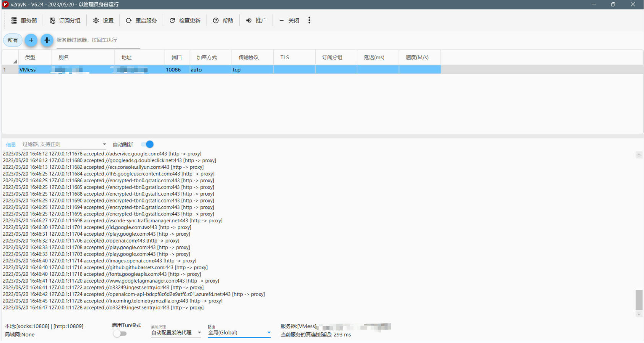Open the 服务器 (Servers) menu
This screenshot has width=644, height=343.
24,21
